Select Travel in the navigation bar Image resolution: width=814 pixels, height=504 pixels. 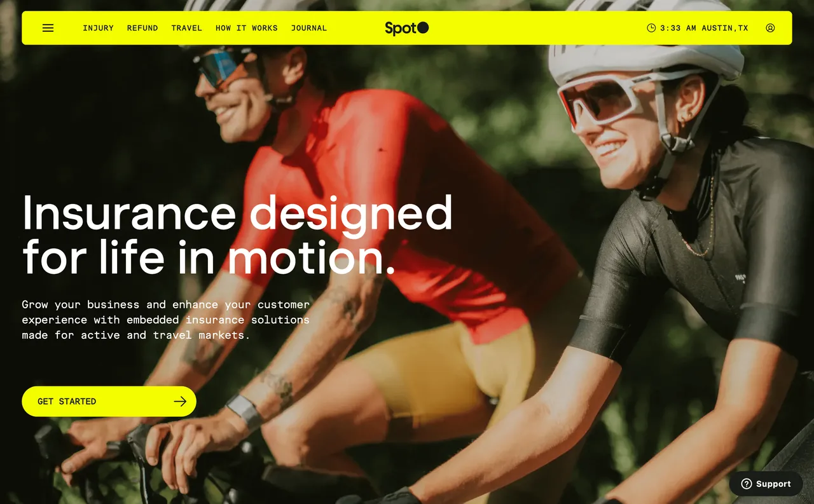coord(187,28)
